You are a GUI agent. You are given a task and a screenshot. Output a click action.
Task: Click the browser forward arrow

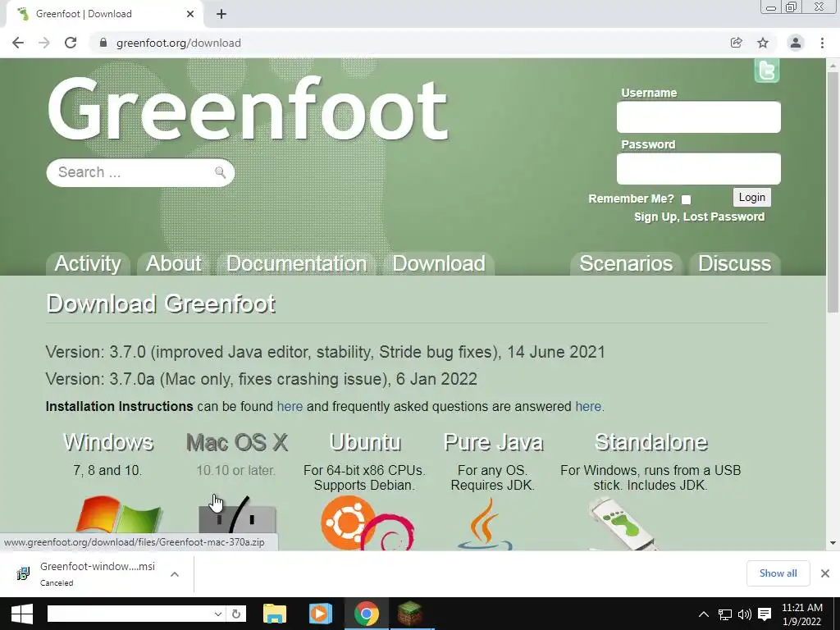44,43
